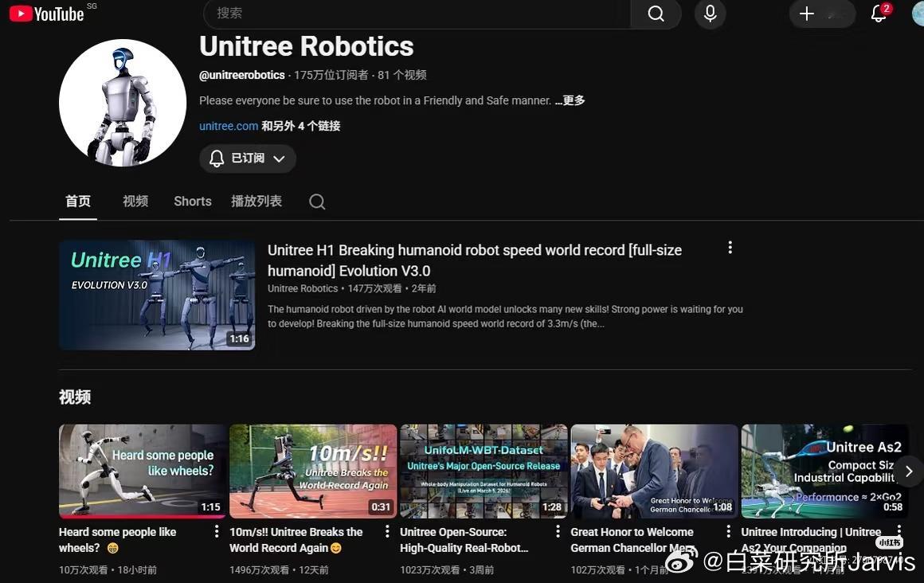This screenshot has height=583, width=924.
Task: Play the 'Heard some people like wheels?' thumbnail
Action: click(142, 471)
